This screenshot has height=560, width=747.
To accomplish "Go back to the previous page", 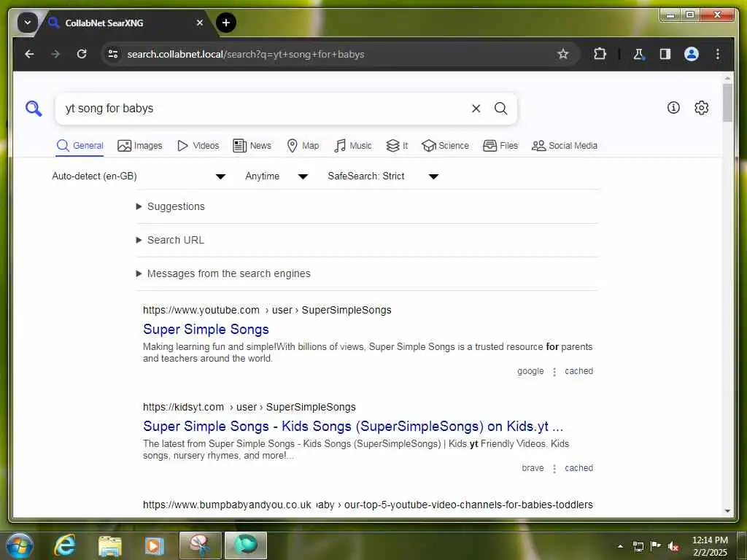I will point(29,54).
